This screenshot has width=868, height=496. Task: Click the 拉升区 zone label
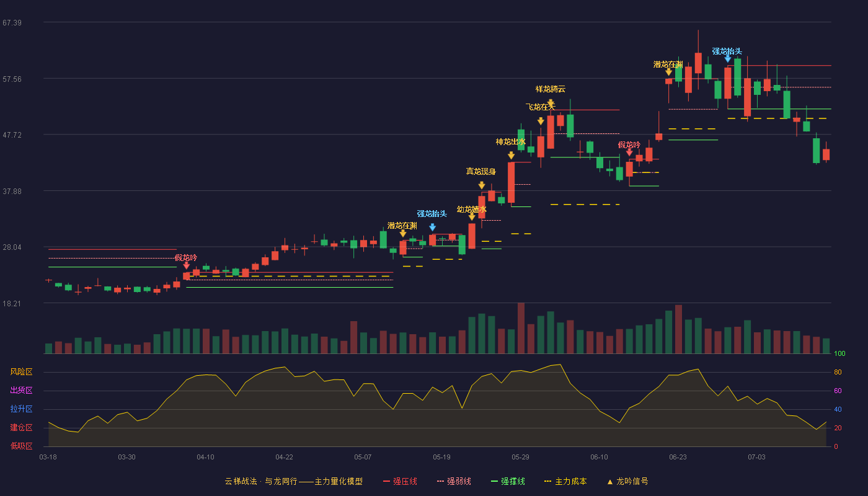21,409
